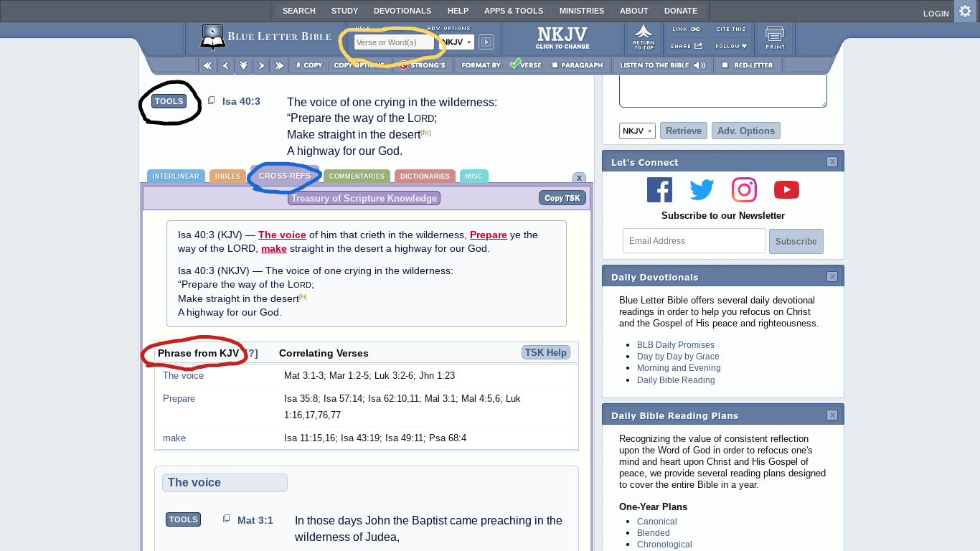Toggle the Verse format checkmark

pos(515,65)
